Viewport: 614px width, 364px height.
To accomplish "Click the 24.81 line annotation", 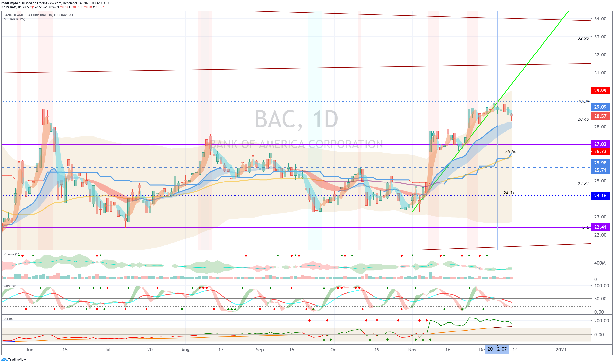I will click(583, 184).
